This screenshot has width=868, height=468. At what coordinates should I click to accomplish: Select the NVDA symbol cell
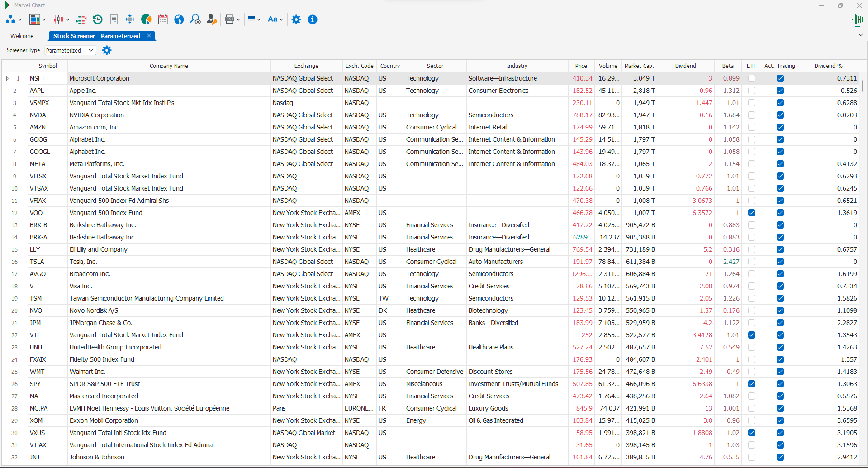47,115
